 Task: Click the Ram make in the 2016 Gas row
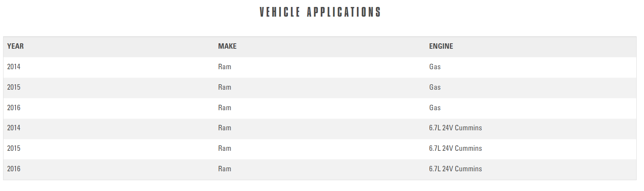coord(224,108)
